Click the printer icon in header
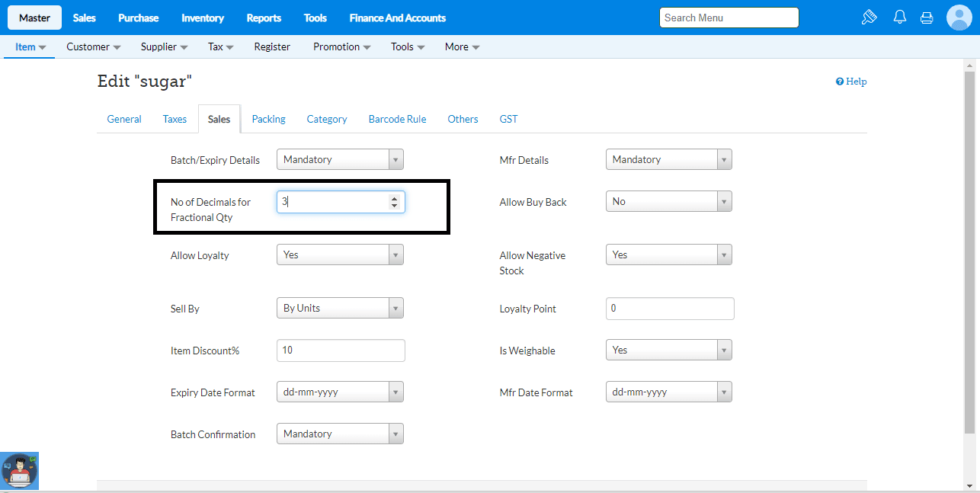Screen dimensions: 980x493 (927, 18)
